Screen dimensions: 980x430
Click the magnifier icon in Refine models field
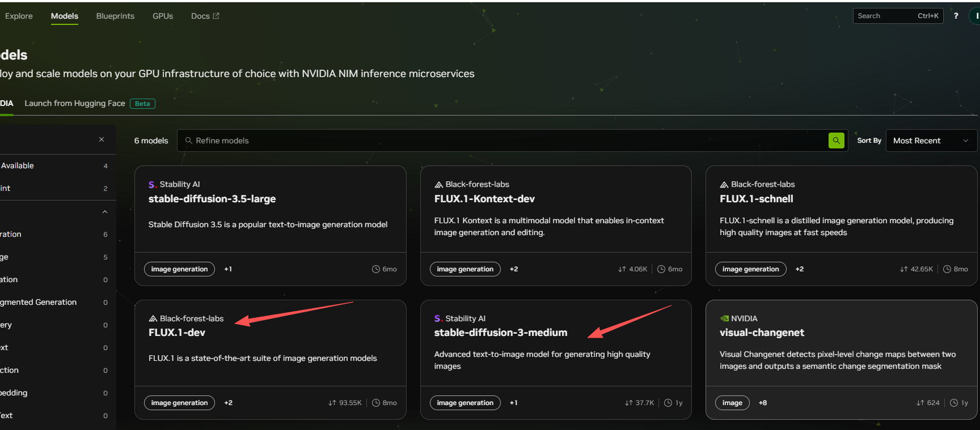189,141
